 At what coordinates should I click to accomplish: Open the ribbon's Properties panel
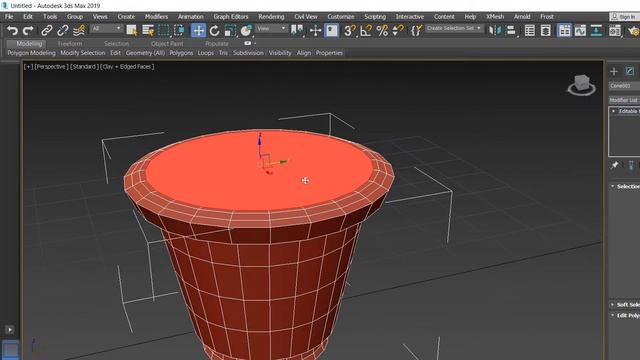[x=329, y=53]
